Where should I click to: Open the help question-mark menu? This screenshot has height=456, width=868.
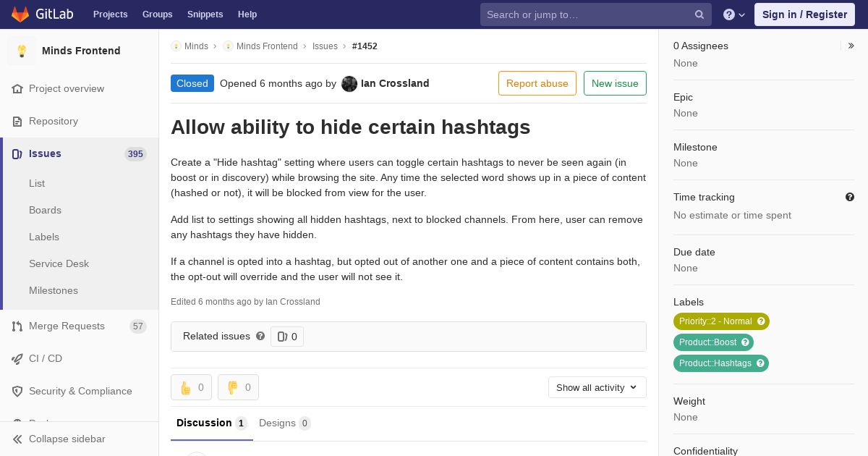pos(734,14)
